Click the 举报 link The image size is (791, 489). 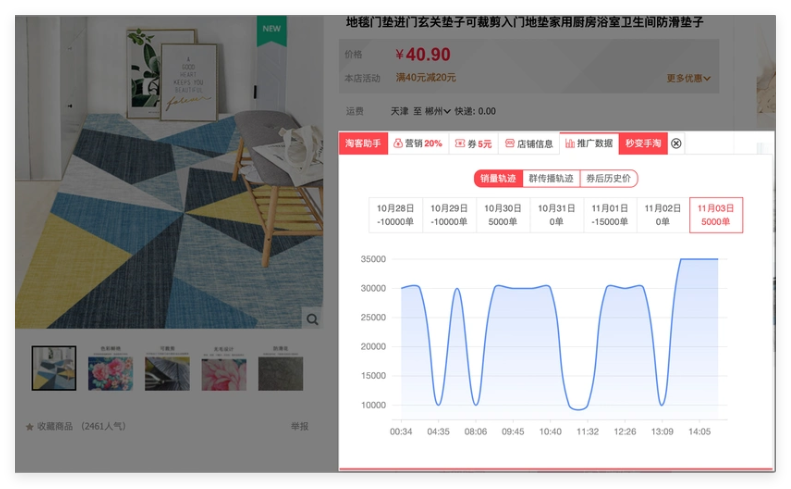299,426
